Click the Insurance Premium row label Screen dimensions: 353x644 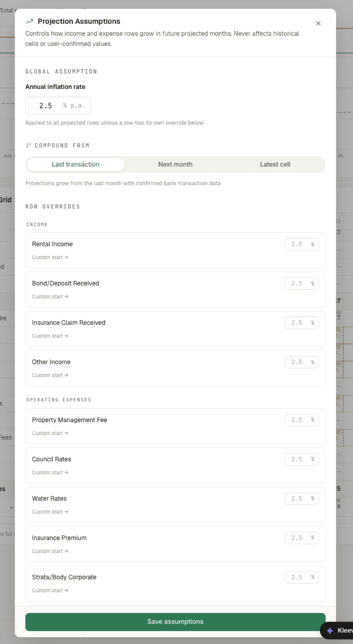click(x=59, y=538)
